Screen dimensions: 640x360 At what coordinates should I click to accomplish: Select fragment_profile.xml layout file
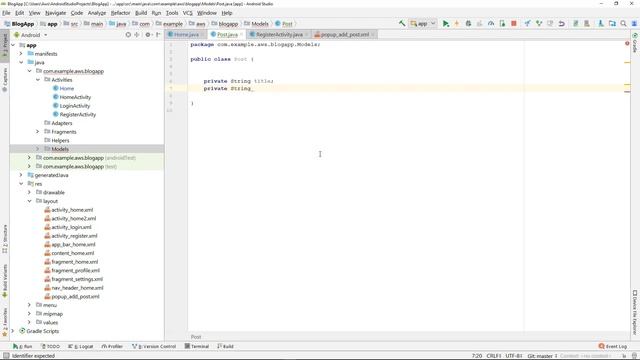[x=72, y=270]
